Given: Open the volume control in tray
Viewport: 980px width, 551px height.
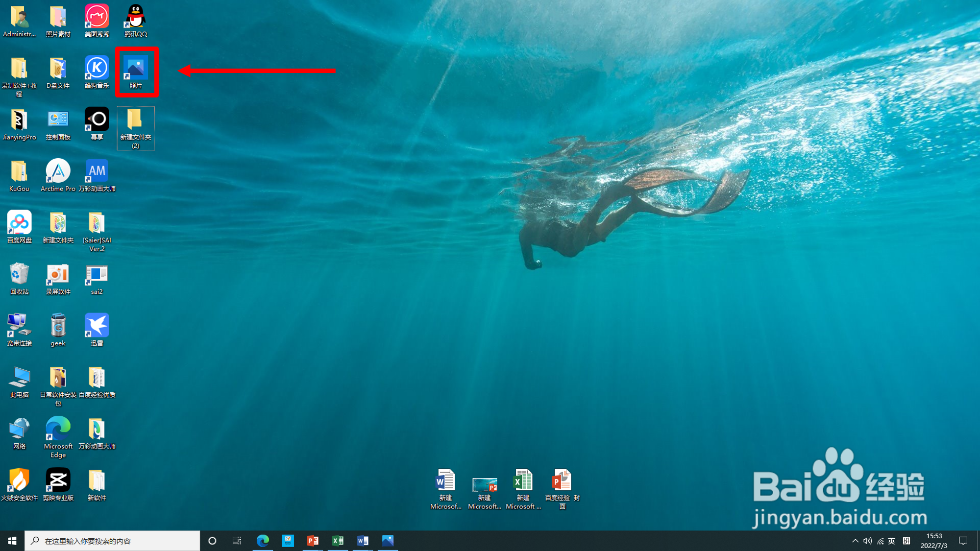Looking at the screenshot, I should coord(868,541).
